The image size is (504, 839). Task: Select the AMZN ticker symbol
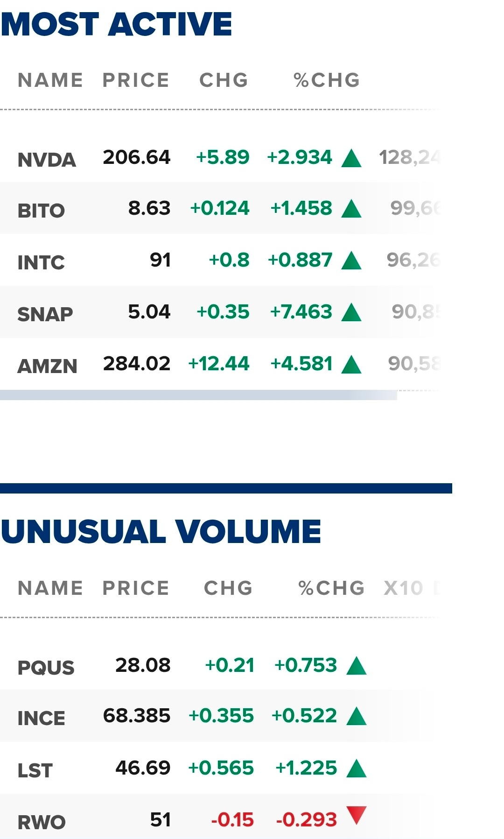[x=47, y=366]
